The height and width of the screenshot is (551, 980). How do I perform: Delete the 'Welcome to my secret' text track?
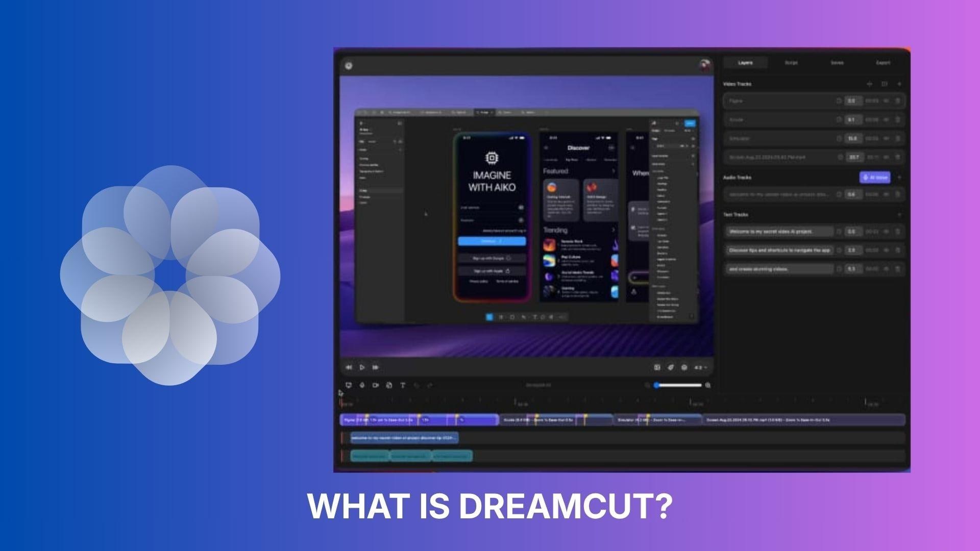point(898,232)
